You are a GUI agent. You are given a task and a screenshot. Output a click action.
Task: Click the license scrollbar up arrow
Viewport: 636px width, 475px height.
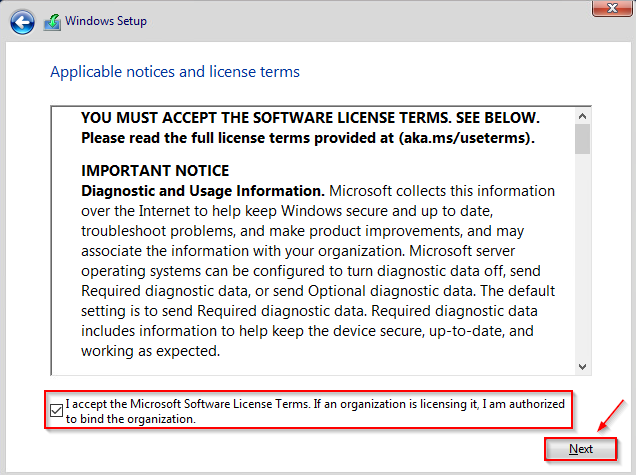582,116
